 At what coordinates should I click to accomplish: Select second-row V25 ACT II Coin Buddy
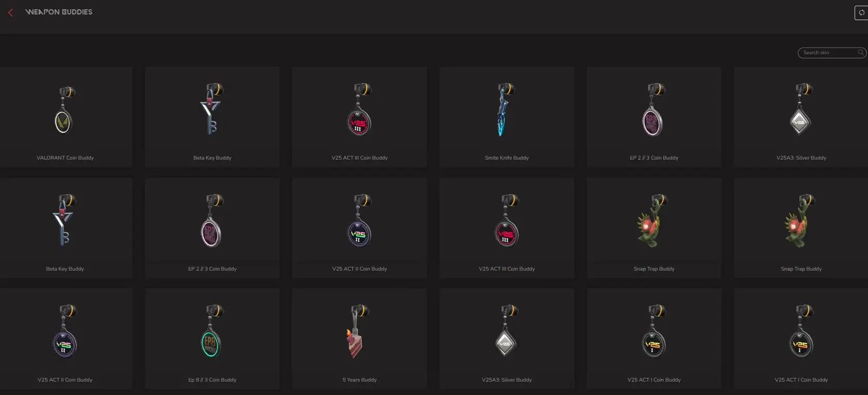pyautogui.click(x=359, y=228)
